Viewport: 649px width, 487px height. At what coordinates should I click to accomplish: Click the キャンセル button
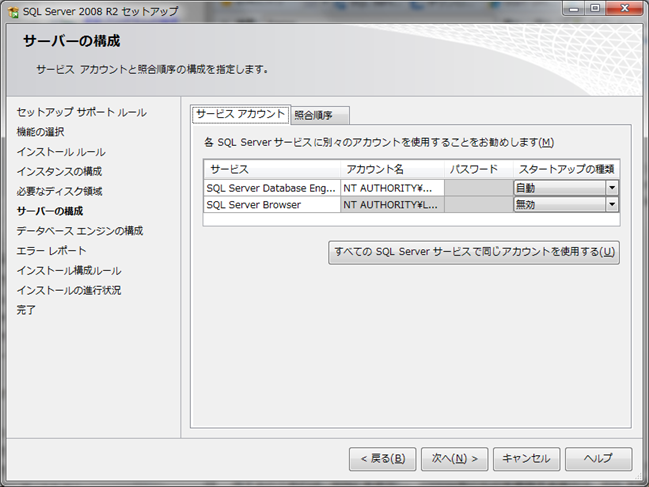pyautogui.click(x=526, y=459)
